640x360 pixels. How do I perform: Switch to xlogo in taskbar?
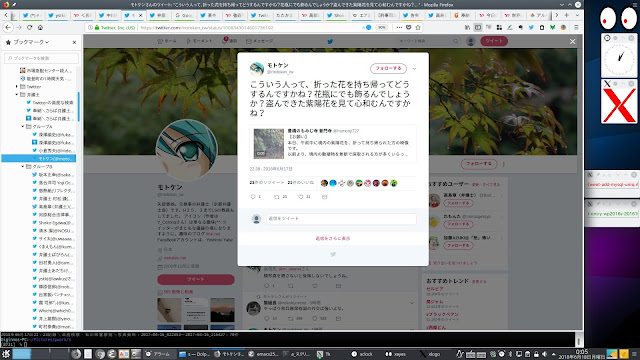pyautogui.click(x=431, y=354)
